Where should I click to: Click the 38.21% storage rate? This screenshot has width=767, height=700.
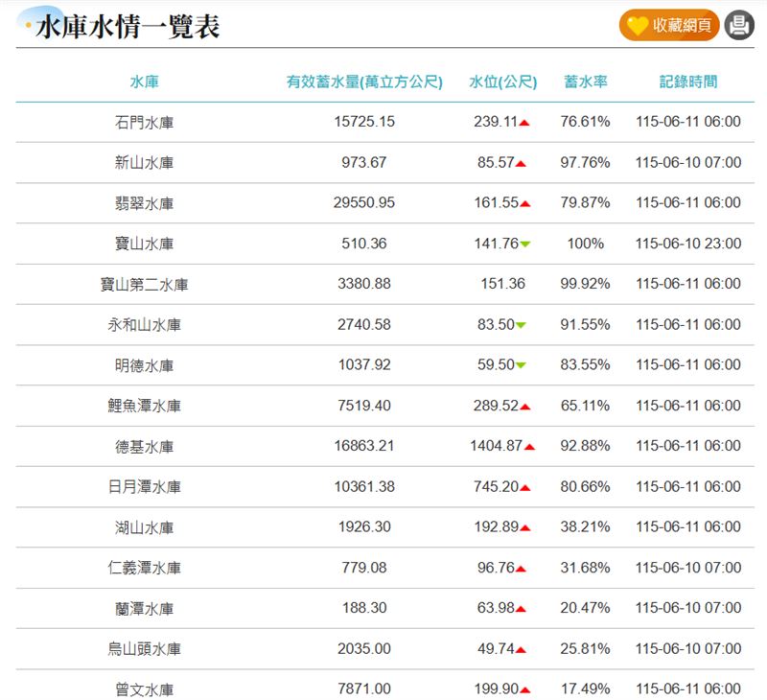click(x=585, y=526)
